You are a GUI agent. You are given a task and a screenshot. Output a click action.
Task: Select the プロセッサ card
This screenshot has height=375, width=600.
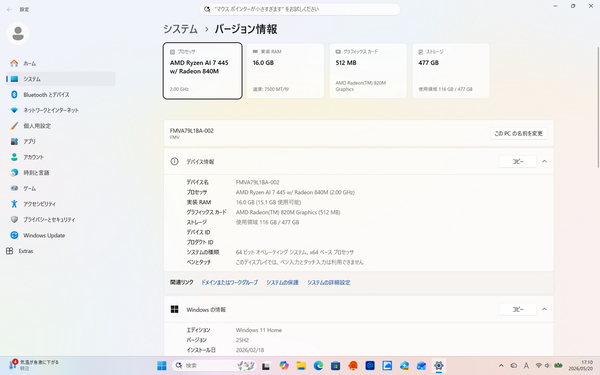202,71
